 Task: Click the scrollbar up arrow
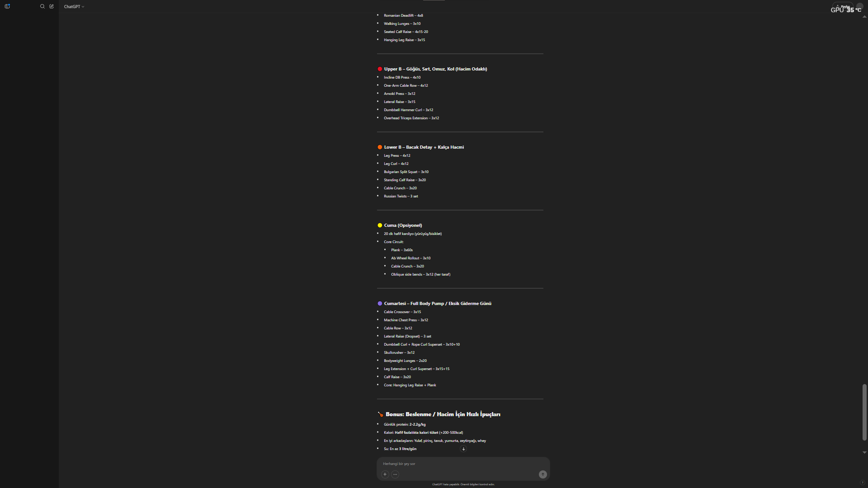point(864,17)
